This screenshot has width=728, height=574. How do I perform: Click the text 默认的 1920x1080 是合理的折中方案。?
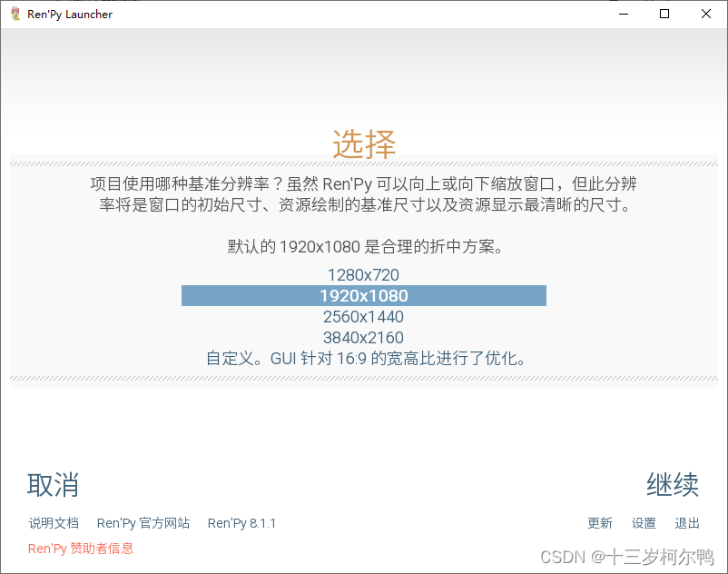[x=366, y=247]
